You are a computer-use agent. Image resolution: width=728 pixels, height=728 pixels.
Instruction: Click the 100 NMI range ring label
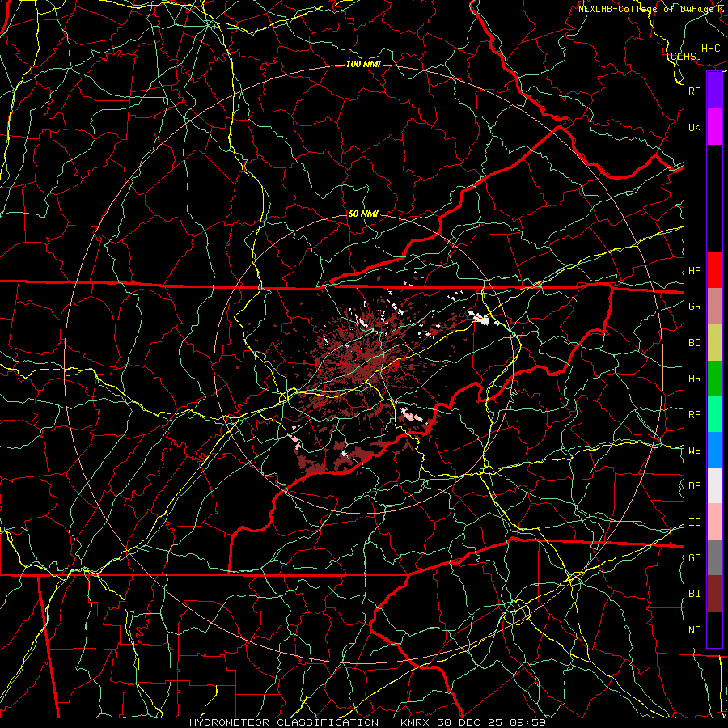tap(363, 64)
